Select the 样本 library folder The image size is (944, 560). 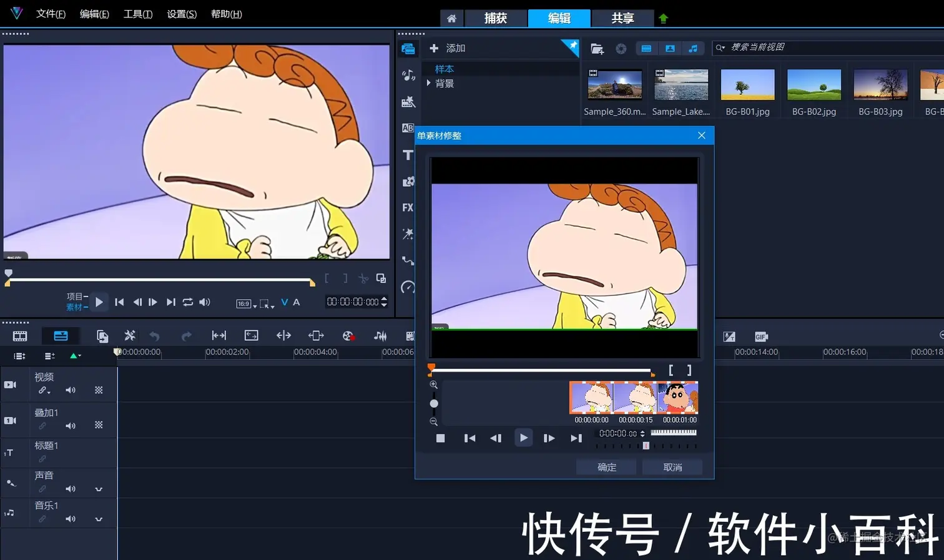445,69
